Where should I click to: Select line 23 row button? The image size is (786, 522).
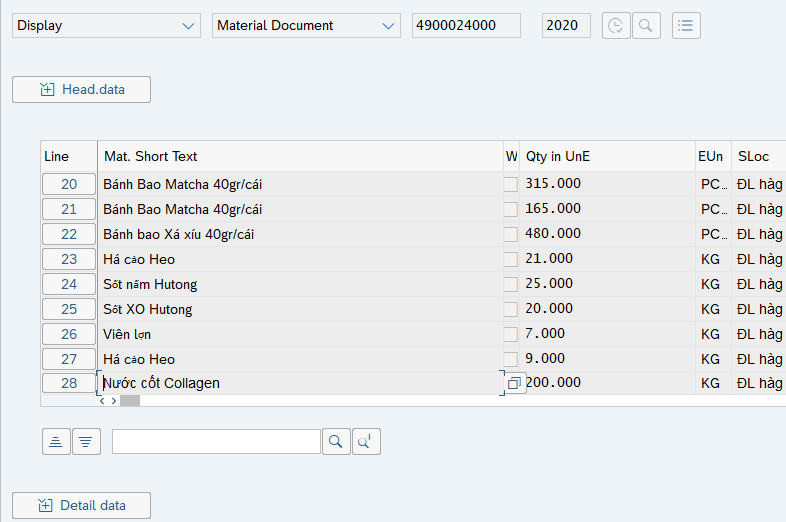(x=68, y=259)
